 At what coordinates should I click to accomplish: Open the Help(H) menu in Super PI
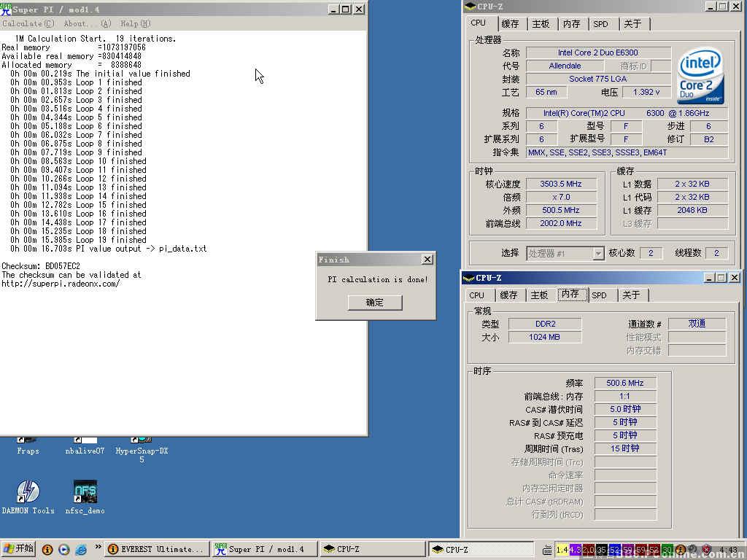[135, 23]
